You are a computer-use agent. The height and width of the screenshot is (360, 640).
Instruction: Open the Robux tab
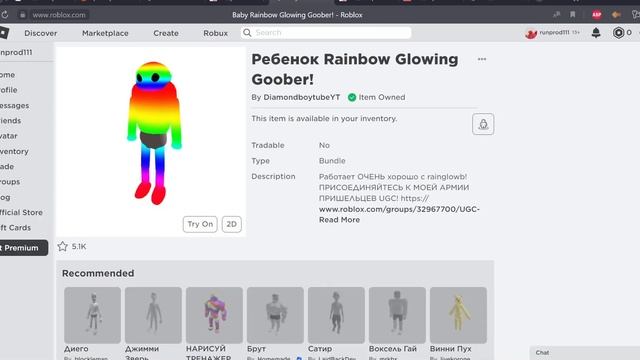pos(216,33)
